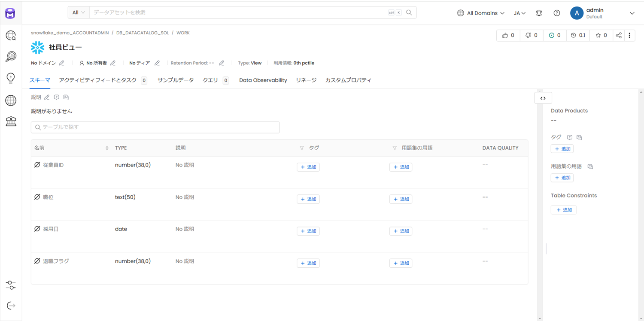Open WORK schema breadcrumb link

pos(183,33)
